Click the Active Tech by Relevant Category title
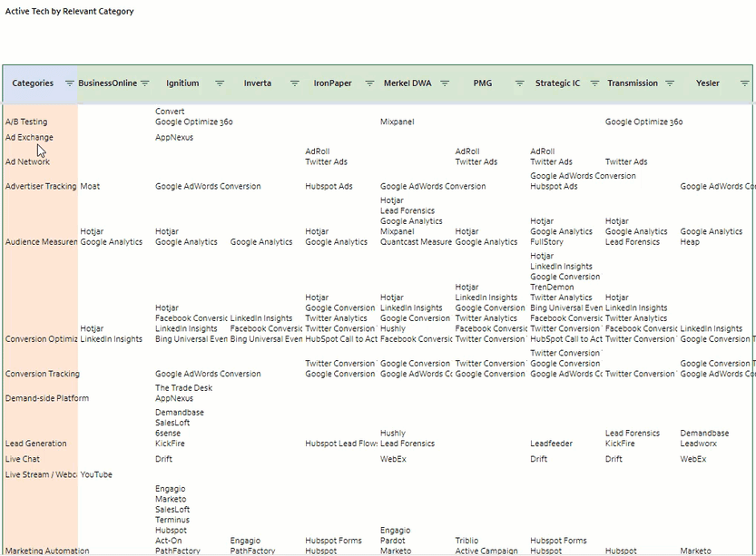756x556 pixels. click(69, 11)
